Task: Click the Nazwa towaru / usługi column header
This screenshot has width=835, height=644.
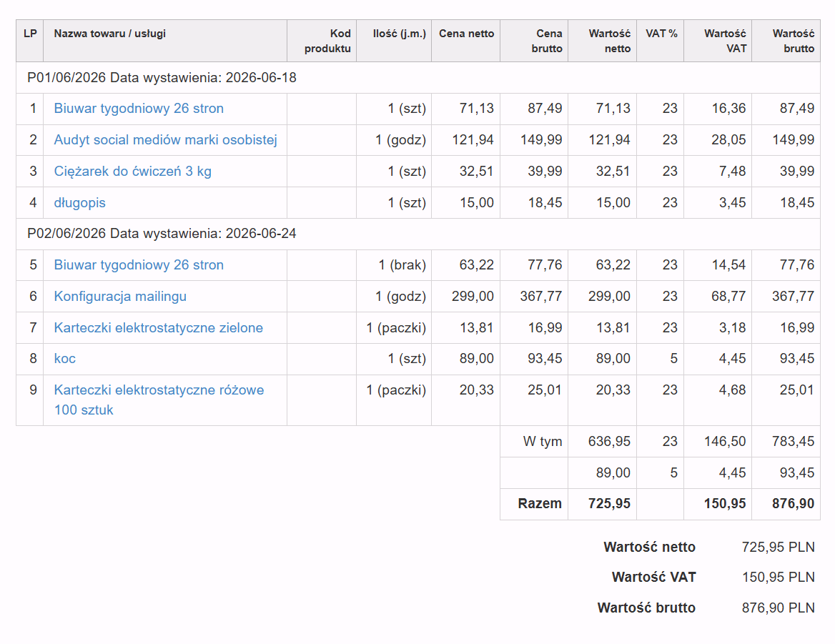Action: (x=109, y=34)
